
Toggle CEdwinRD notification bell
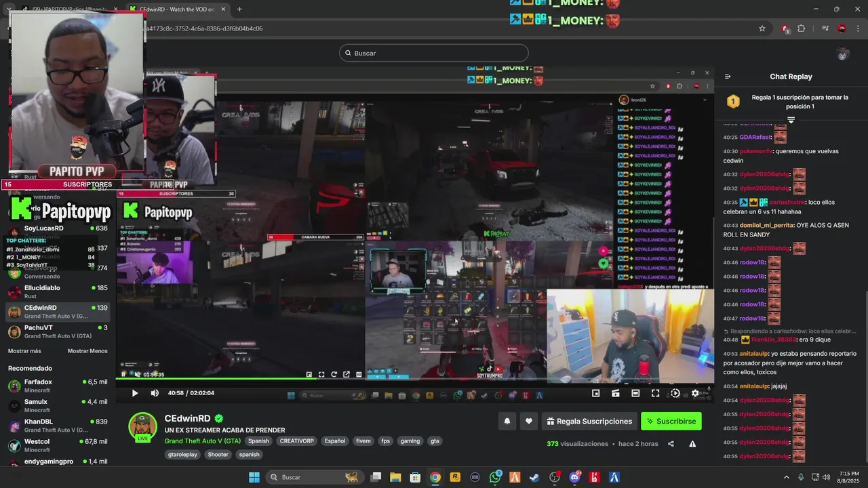pos(507,421)
